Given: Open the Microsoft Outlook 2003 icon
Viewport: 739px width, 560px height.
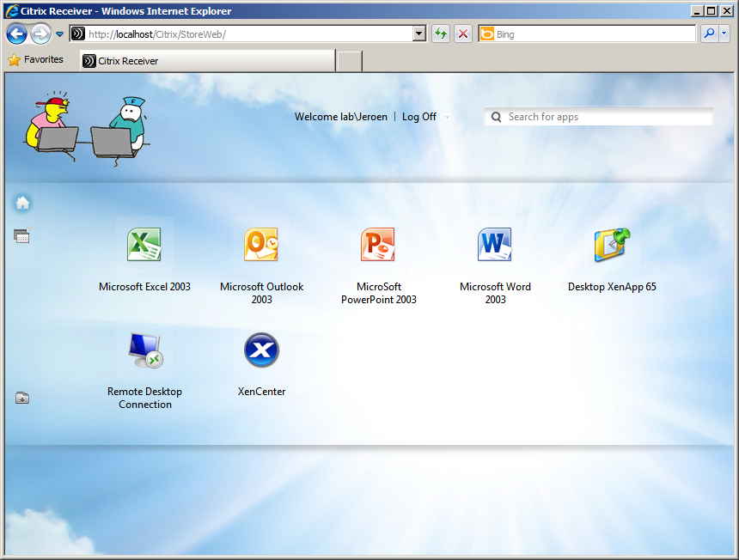Looking at the screenshot, I should tap(261, 245).
